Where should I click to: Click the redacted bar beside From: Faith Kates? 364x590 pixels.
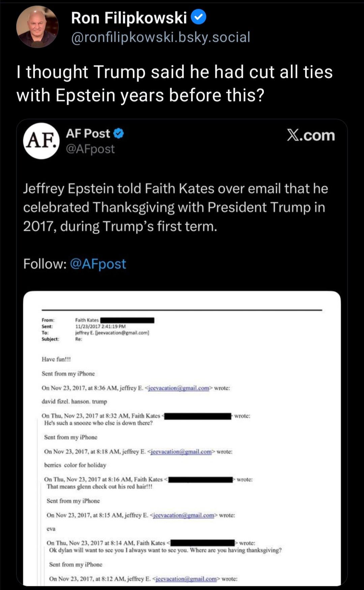click(127, 320)
